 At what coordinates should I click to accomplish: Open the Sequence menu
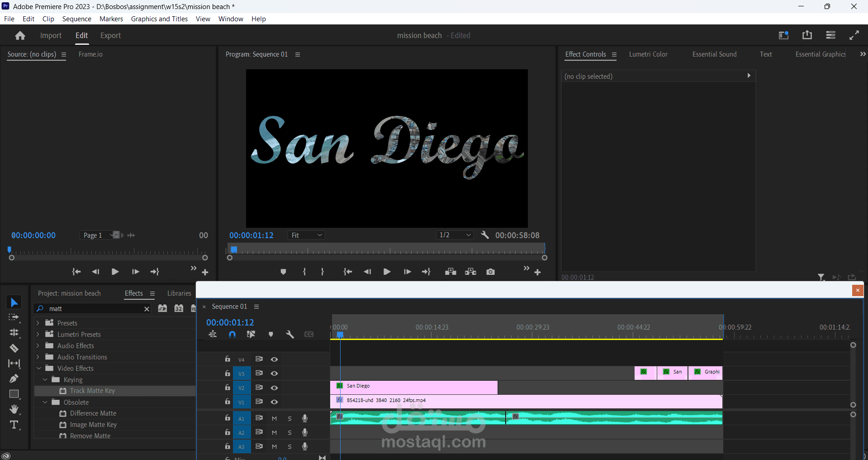click(76, 19)
